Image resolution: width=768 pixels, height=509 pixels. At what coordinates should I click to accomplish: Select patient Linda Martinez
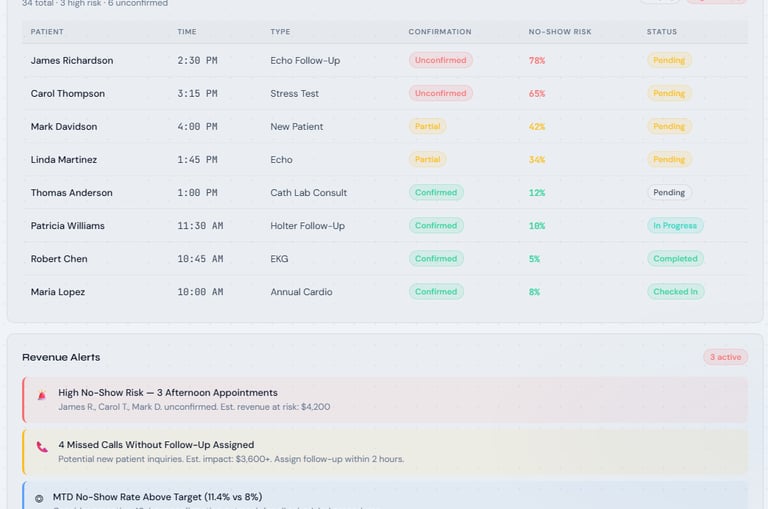point(64,160)
